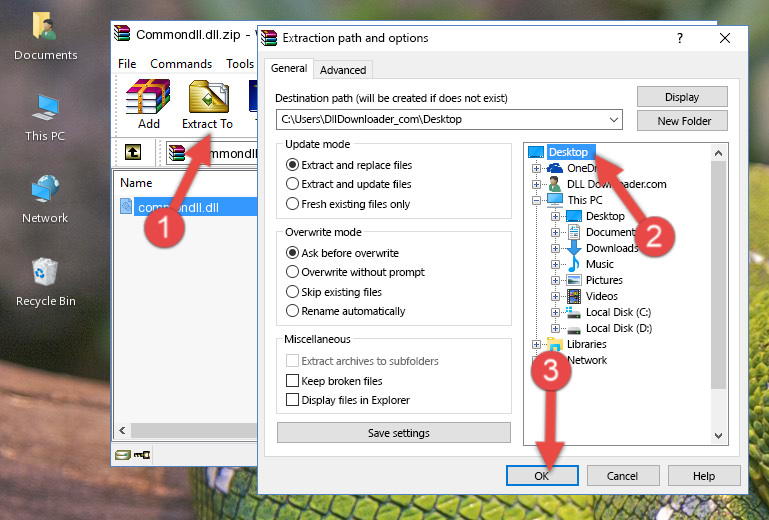Image resolution: width=769 pixels, height=520 pixels.
Task: Confirm extraction with OK button
Action: 542,476
